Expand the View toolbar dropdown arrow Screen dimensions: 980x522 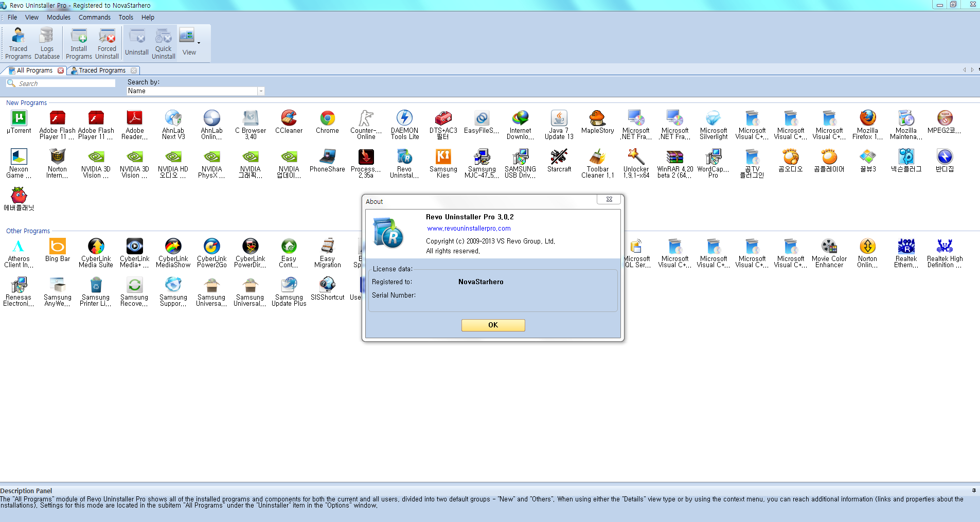(199, 43)
